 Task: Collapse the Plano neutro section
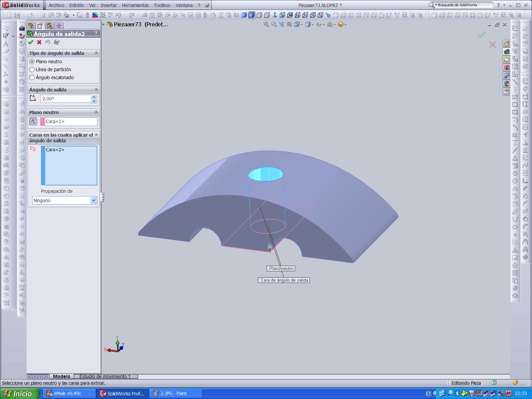(96, 112)
